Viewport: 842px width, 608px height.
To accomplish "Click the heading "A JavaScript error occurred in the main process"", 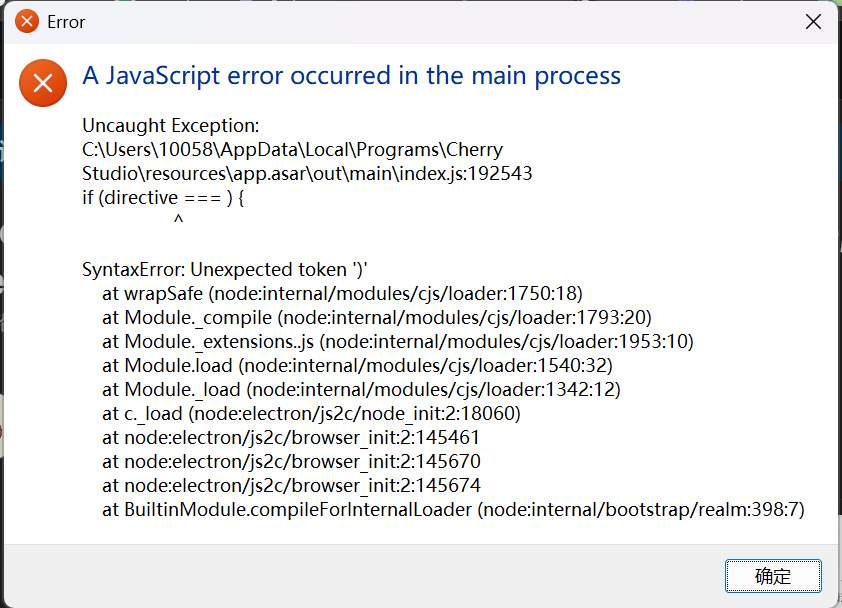I will point(352,76).
